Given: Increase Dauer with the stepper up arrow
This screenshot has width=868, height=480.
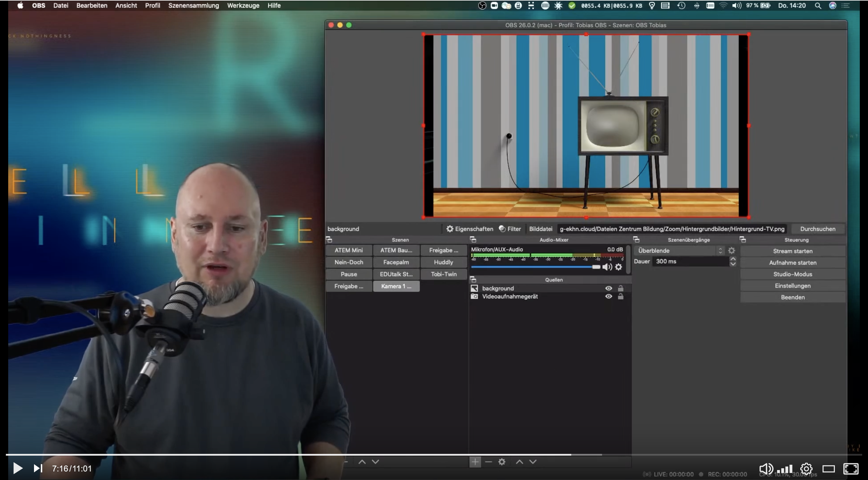Looking at the screenshot, I should click(733, 259).
